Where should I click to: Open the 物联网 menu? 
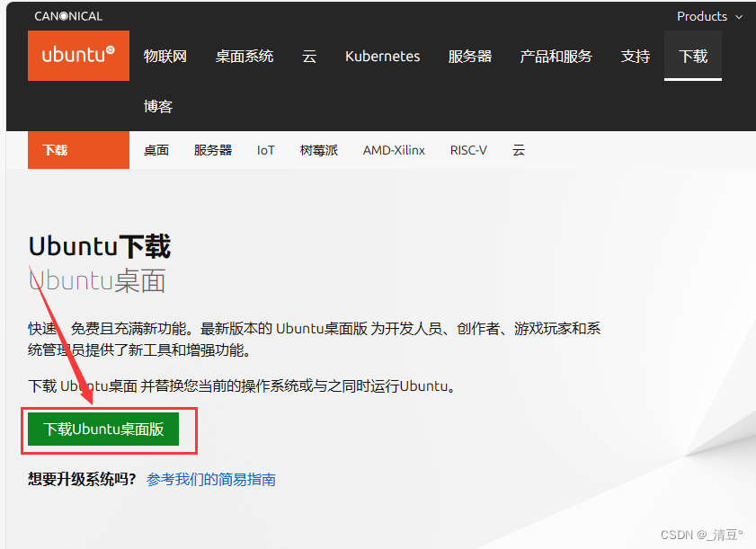(x=165, y=57)
